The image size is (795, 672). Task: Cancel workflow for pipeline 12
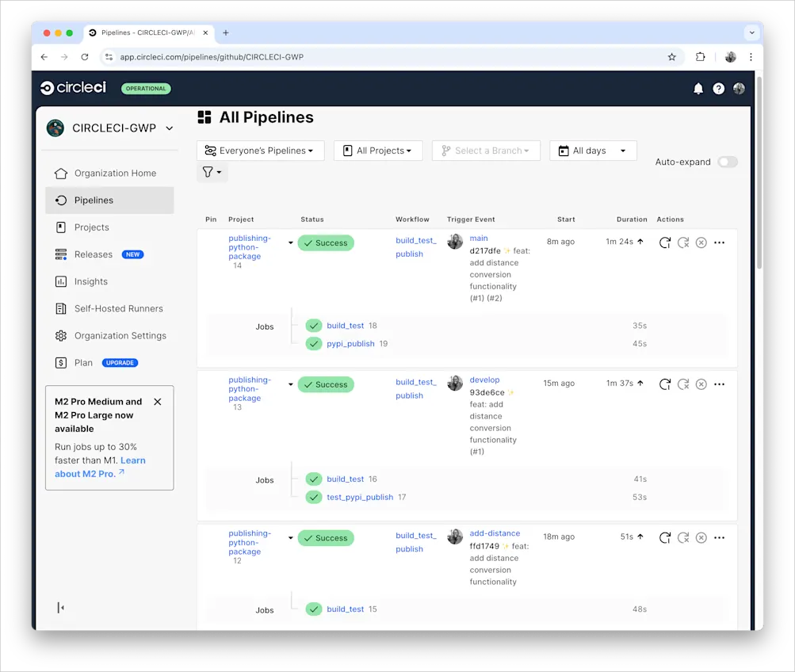(701, 538)
